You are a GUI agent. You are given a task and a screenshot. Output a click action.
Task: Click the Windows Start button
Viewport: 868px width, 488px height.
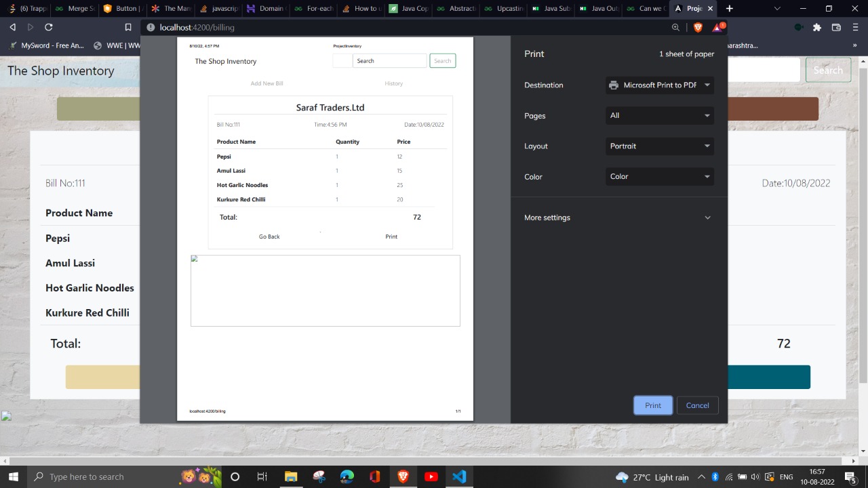[13, 476]
